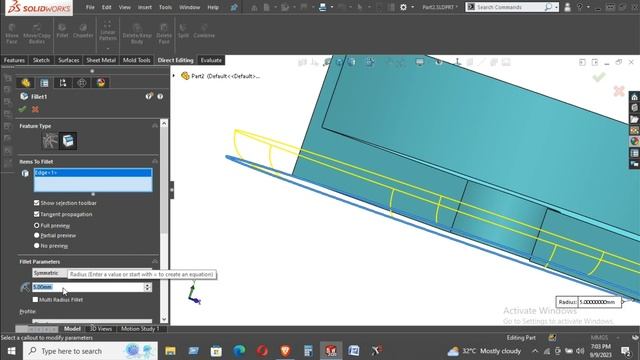
Task: Select Full preview radio button
Action: pyautogui.click(x=36, y=225)
